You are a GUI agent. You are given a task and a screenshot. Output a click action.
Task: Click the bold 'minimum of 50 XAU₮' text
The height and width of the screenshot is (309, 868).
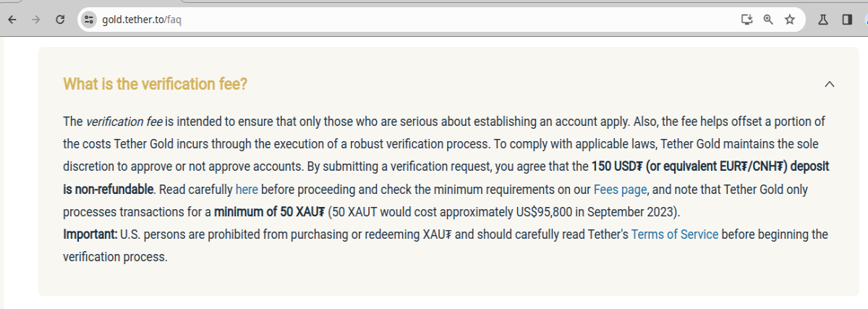pos(270,213)
